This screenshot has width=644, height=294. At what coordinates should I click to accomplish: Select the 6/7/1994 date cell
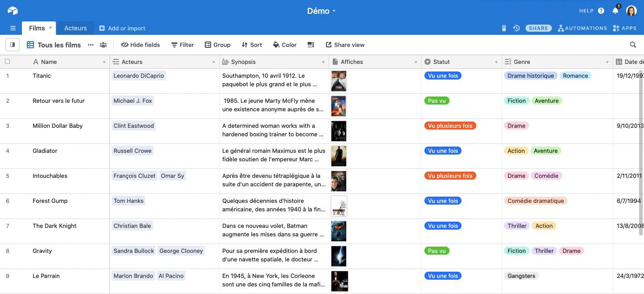628,206
